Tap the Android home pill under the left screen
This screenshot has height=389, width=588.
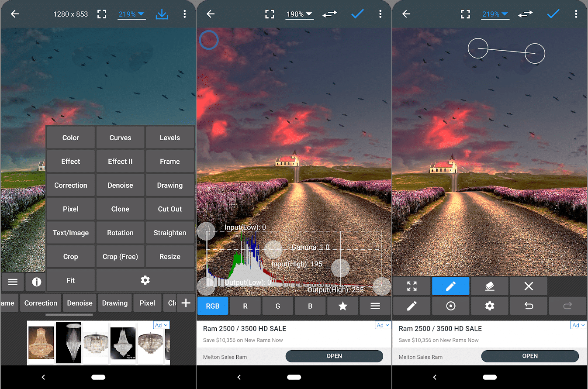pyautogui.click(x=98, y=377)
